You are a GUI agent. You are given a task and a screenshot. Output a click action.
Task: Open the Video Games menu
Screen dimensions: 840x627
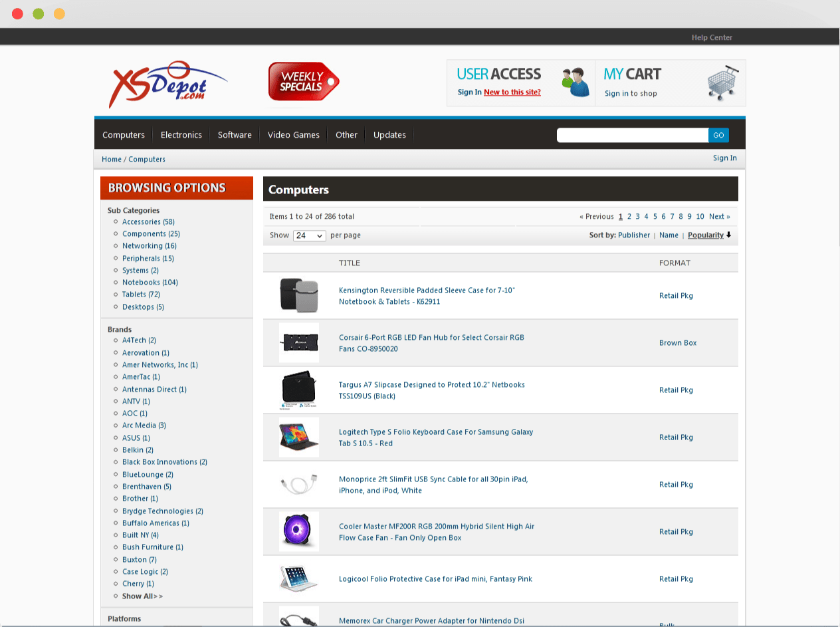tap(294, 135)
